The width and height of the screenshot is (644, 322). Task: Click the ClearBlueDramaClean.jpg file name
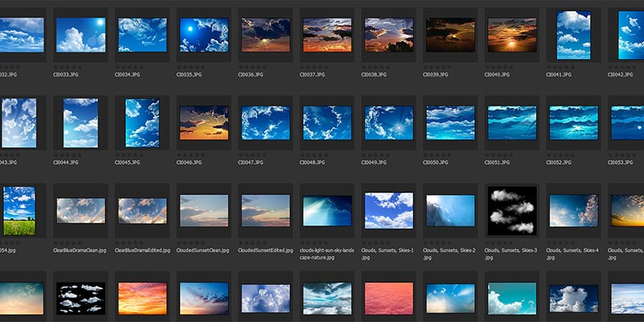[x=80, y=250]
